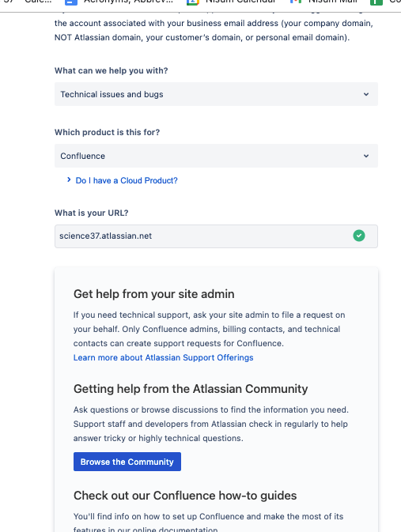
Task: Open the 'Technical issues and bugs' dropdown
Action: pos(216,94)
